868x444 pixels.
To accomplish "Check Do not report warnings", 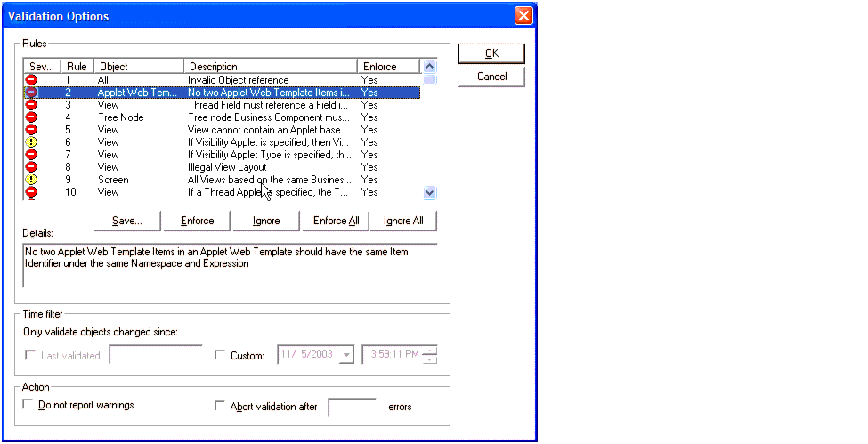I will [x=27, y=405].
